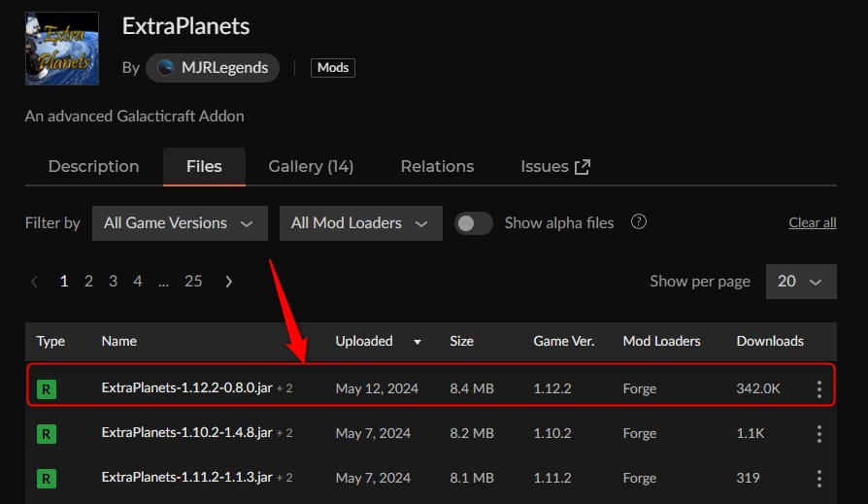Click the Downloads column header
The width and height of the screenshot is (868, 504).
[770, 341]
